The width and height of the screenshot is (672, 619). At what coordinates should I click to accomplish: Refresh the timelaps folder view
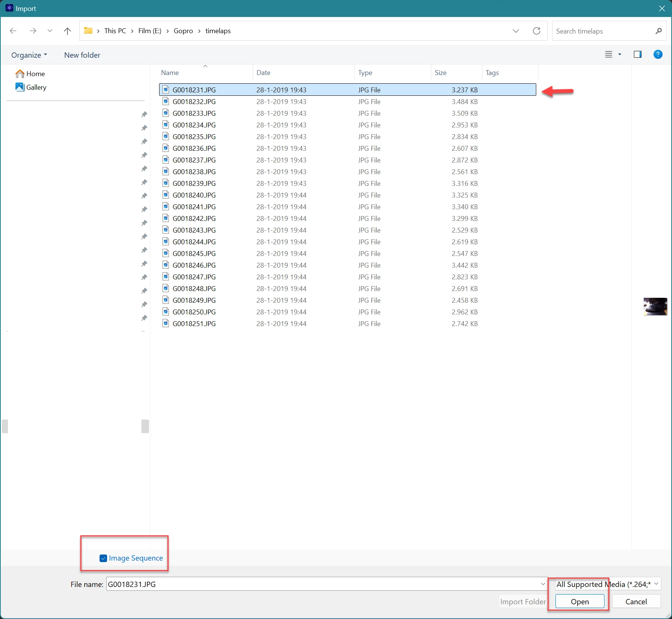536,31
